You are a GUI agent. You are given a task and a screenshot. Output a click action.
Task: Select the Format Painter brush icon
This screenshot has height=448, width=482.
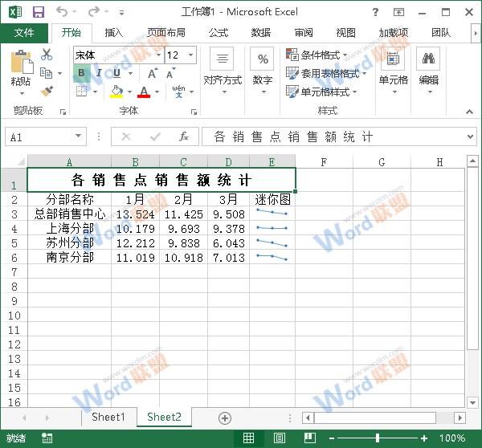point(47,92)
